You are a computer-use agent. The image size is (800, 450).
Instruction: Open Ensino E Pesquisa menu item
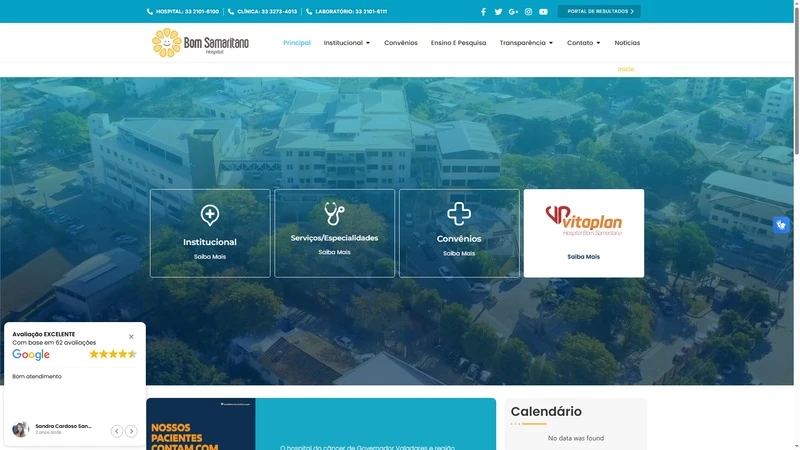458,43
